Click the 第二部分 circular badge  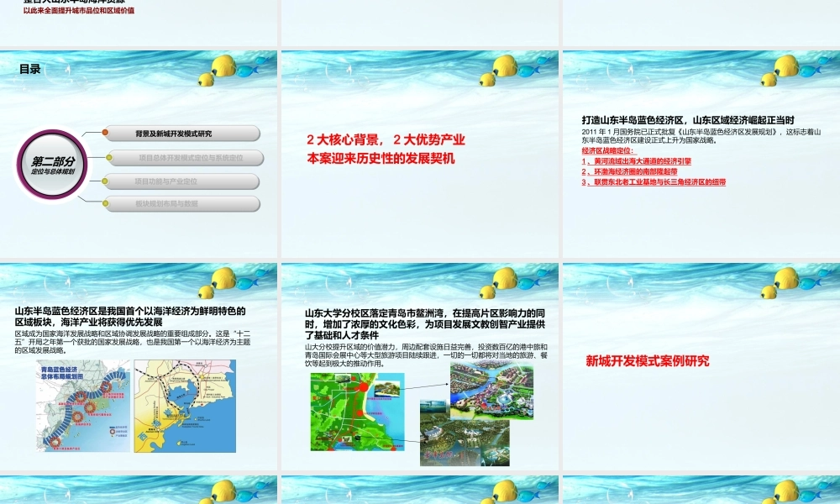[52, 165]
